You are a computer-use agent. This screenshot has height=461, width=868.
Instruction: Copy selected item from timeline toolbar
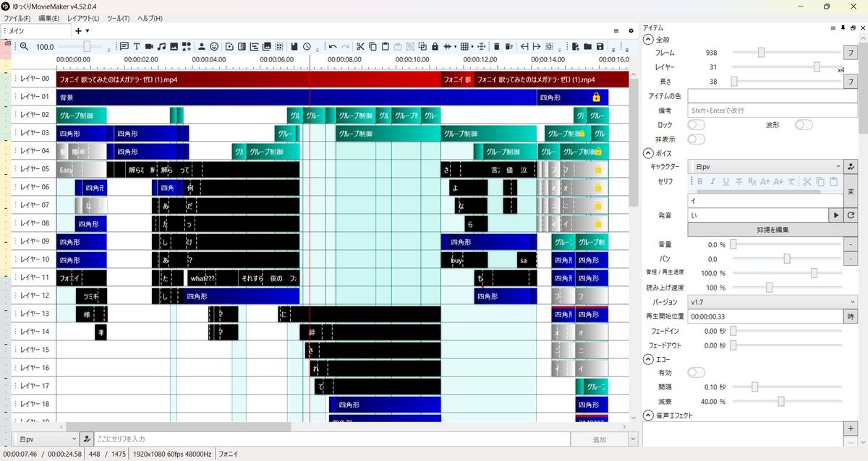[373, 46]
